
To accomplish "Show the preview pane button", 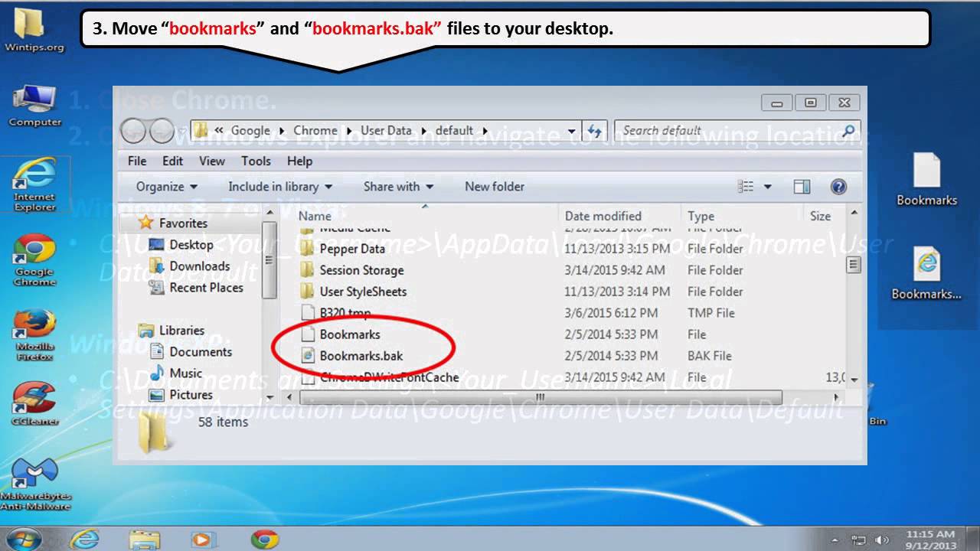I will tap(802, 187).
